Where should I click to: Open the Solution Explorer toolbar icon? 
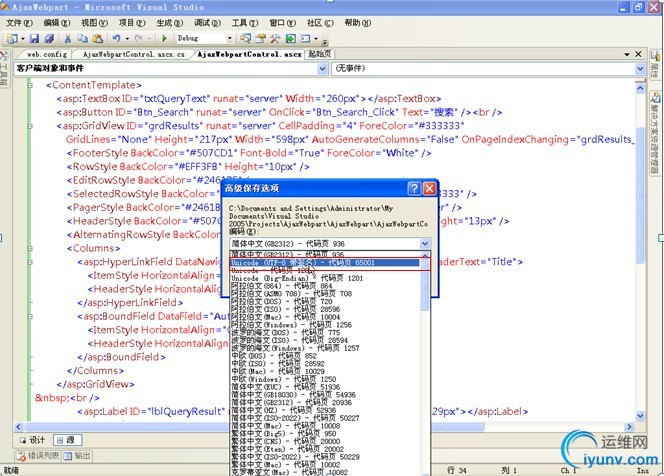click(245, 39)
